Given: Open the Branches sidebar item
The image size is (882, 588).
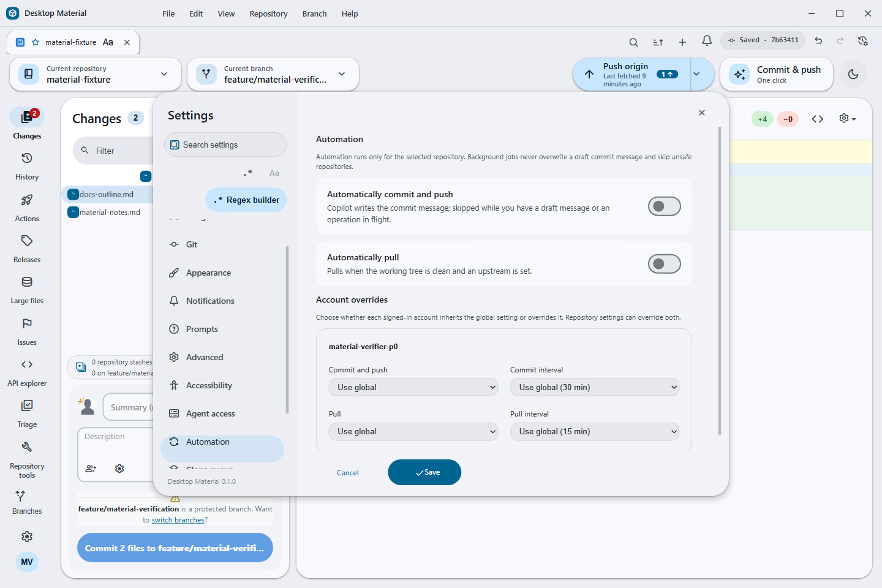Looking at the screenshot, I should pyautogui.click(x=27, y=502).
